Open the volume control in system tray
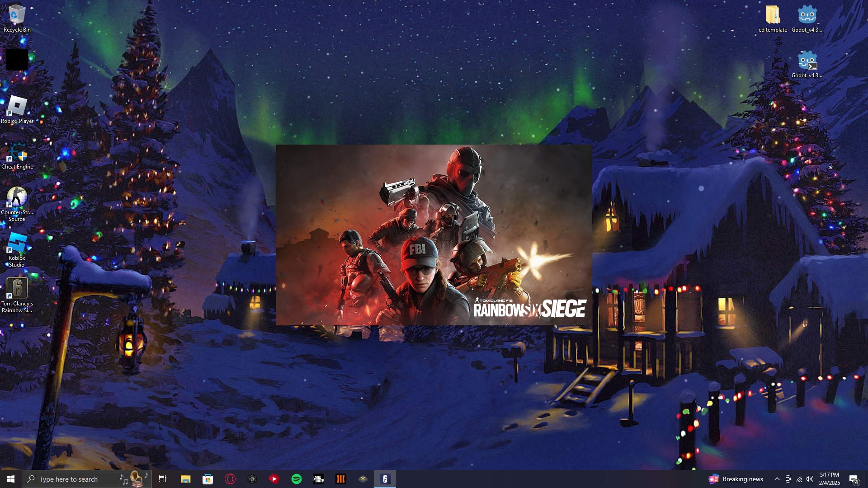This screenshot has width=868, height=488. coord(810,479)
